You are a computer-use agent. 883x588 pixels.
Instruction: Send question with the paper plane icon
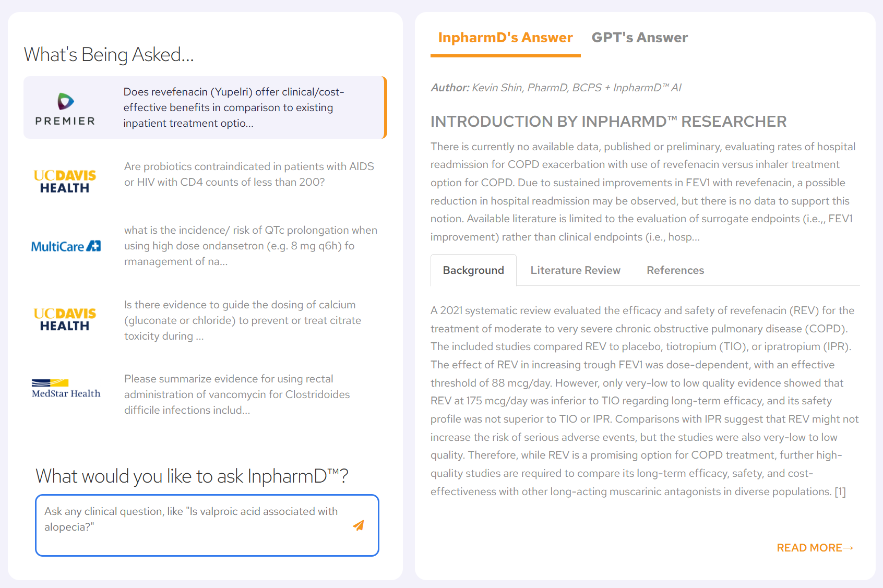[359, 525]
